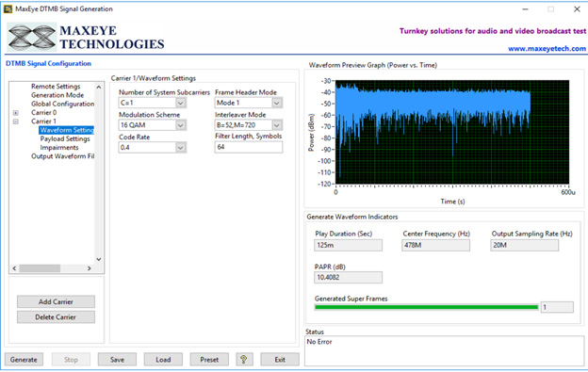The height and width of the screenshot is (372, 588).
Task: Click the Preset button
Action: [209, 359]
